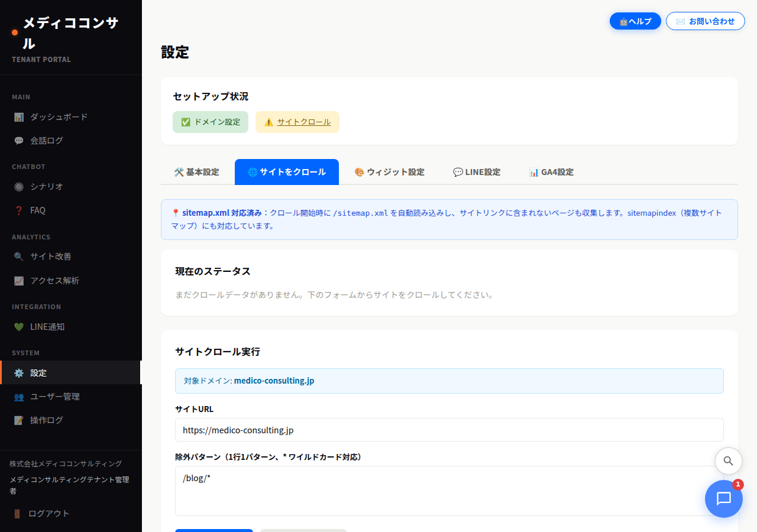Switch to the 基本設定 tab
This screenshot has height=532, width=757.
point(196,171)
